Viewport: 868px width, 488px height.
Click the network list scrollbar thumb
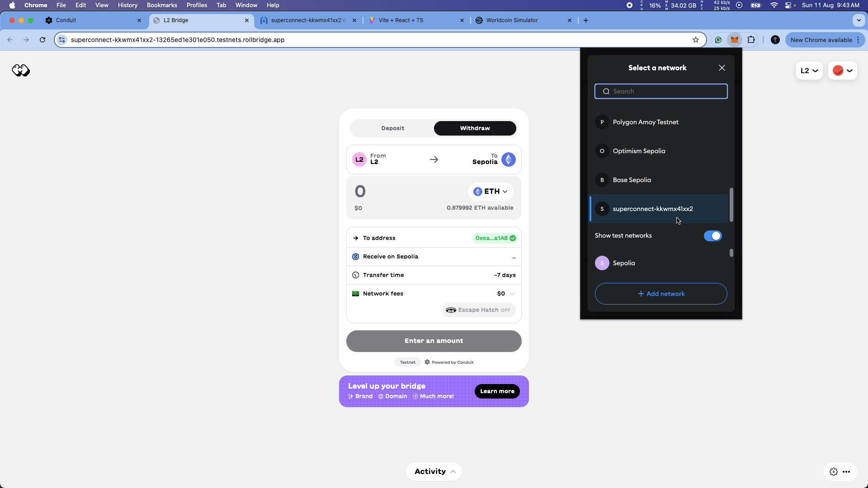point(731,205)
